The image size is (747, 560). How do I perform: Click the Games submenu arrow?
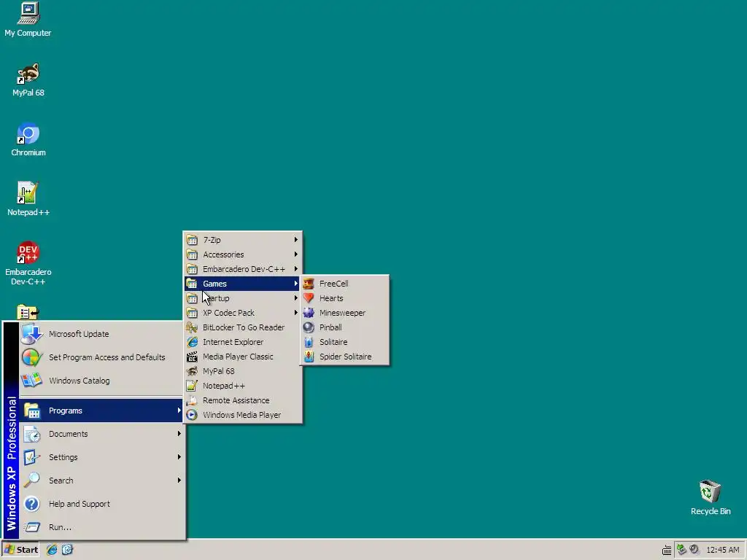pyautogui.click(x=296, y=284)
